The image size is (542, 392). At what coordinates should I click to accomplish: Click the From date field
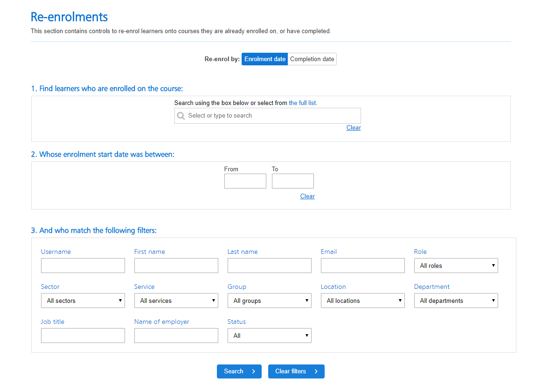[245, 181]
